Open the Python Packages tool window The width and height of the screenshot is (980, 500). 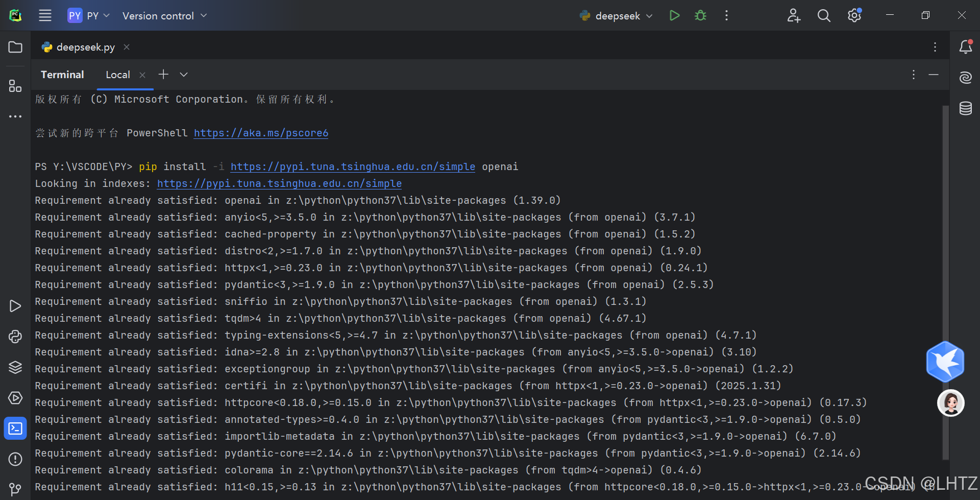[x=15, y=367]
